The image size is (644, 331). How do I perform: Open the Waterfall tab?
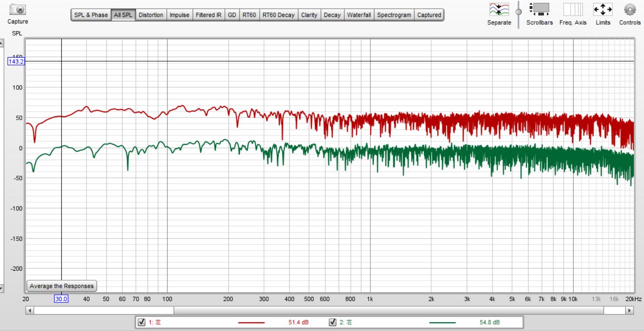click(359, 15)
